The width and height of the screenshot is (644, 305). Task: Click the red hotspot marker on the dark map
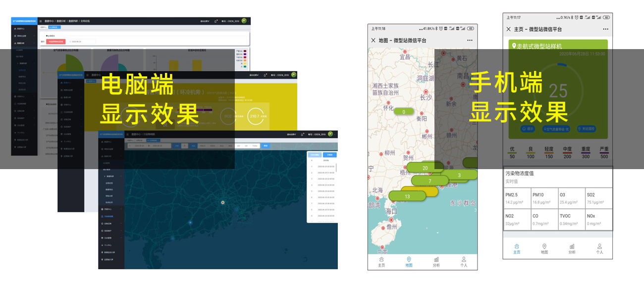(x=222, y=202)
